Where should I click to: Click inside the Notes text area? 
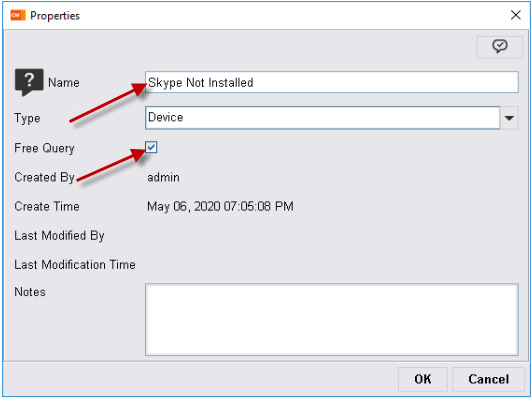pos(332,319)
